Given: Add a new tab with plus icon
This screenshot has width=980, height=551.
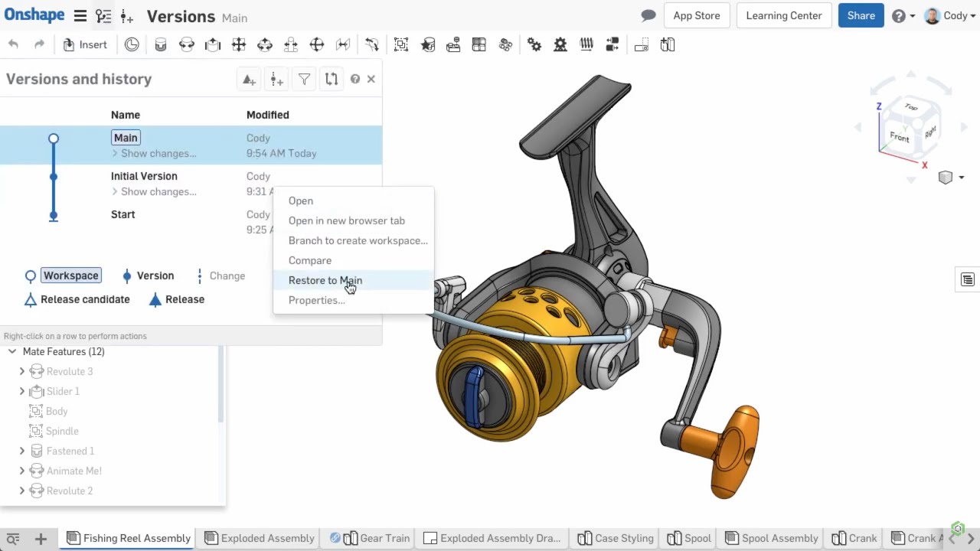Looking at the screenshot, I should [41, 539].
